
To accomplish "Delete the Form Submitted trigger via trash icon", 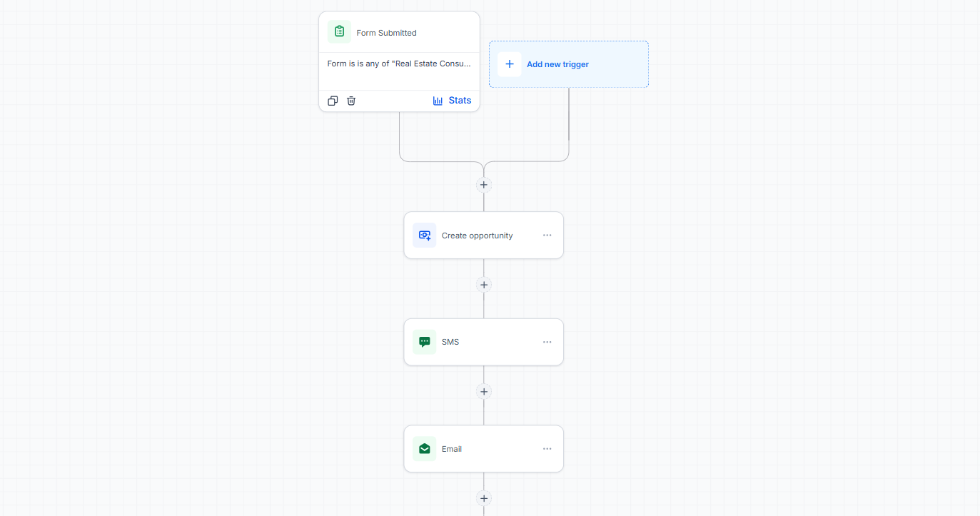I will [351, 101].
